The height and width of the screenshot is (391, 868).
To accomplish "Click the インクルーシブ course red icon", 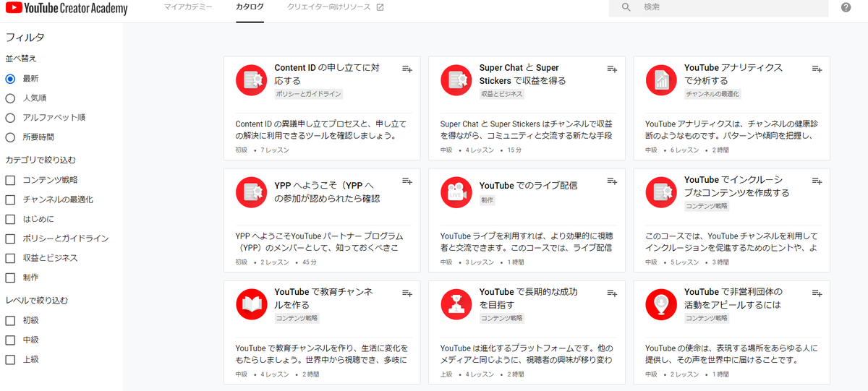I will coord(660,192).
